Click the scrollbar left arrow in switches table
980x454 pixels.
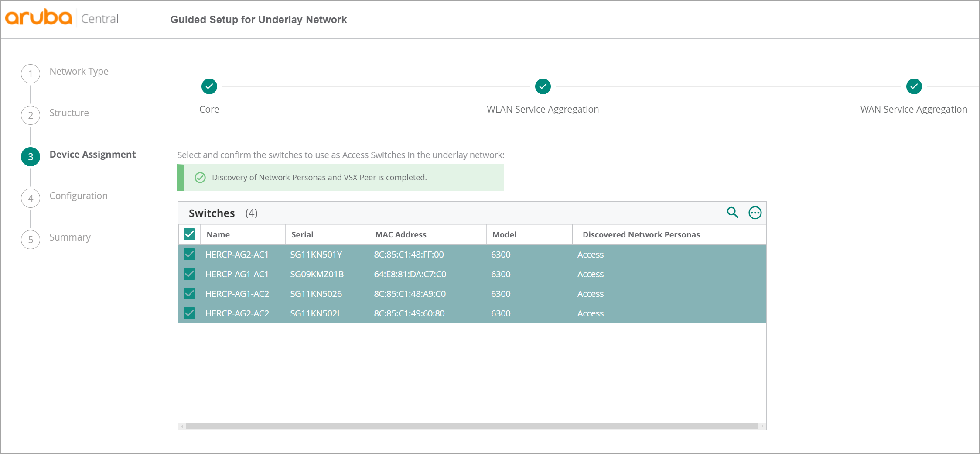coord(182,426)
